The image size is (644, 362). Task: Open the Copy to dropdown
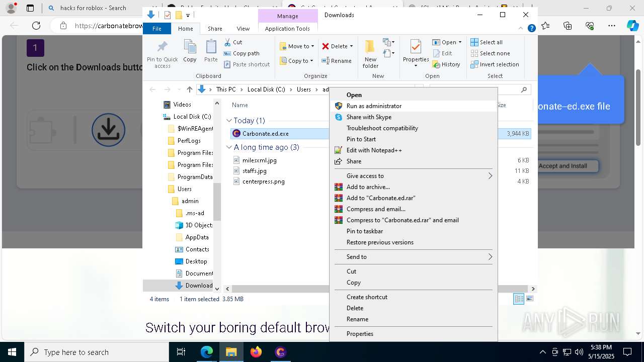point(297,61)
